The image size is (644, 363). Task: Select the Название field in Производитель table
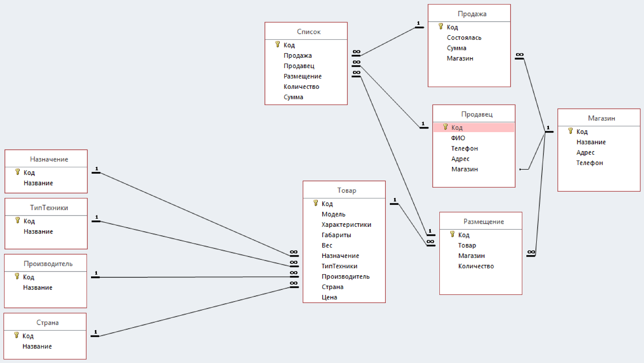46,287
